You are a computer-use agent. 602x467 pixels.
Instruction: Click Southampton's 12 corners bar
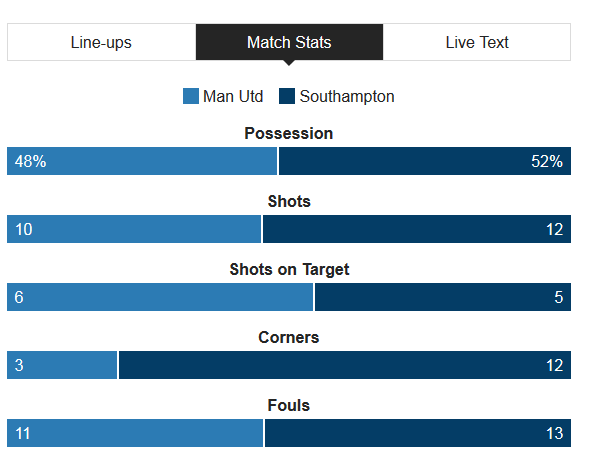pos(345,365)
